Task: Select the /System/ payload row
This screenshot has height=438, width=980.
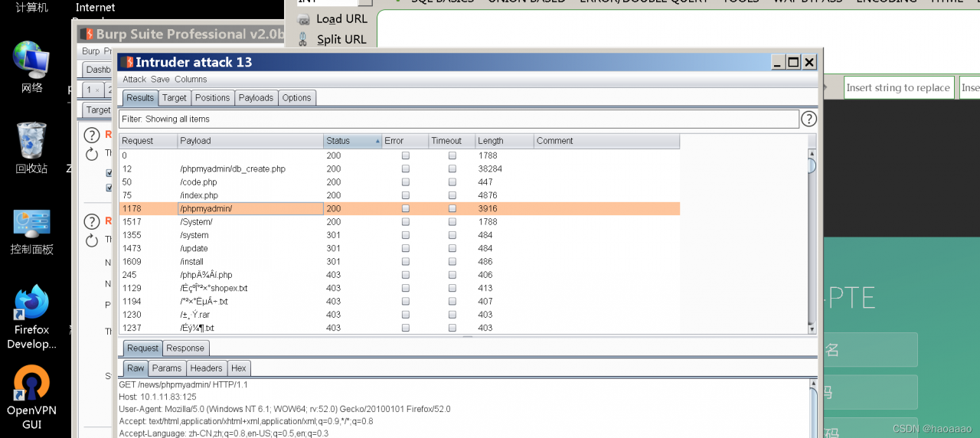Action: (399, 222)
